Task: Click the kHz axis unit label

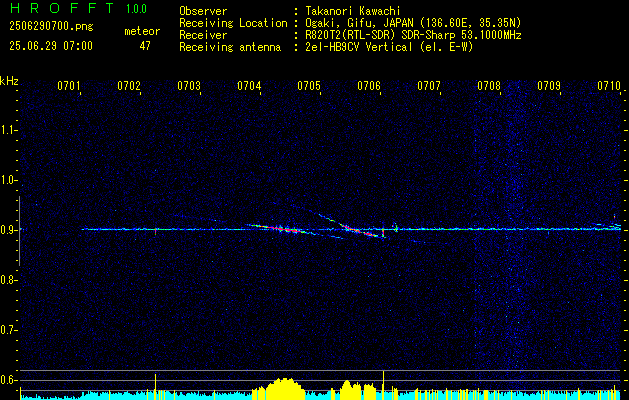Action: click(x=9, y=81)
